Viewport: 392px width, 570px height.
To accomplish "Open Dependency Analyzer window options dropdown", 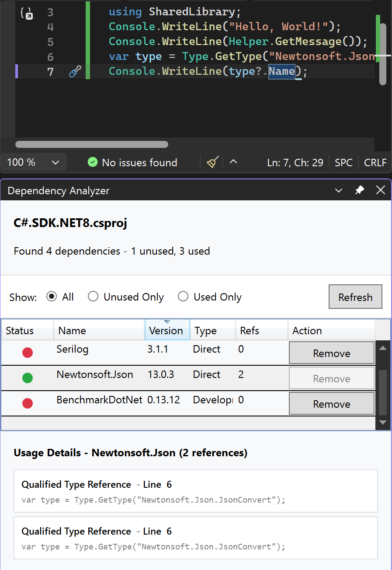I will click(338, 190).
